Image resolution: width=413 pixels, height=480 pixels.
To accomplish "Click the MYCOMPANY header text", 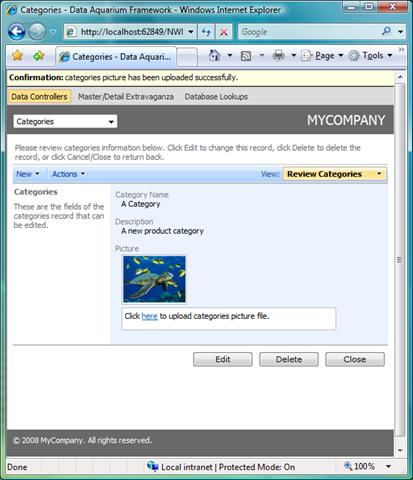I will (346, 120).
